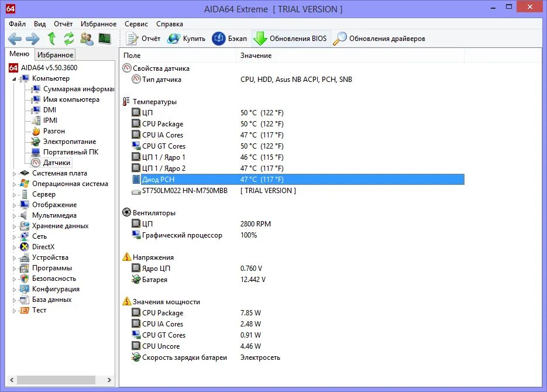
Task: Open the sensor monitor graph icon
Action: click(105, 39)
